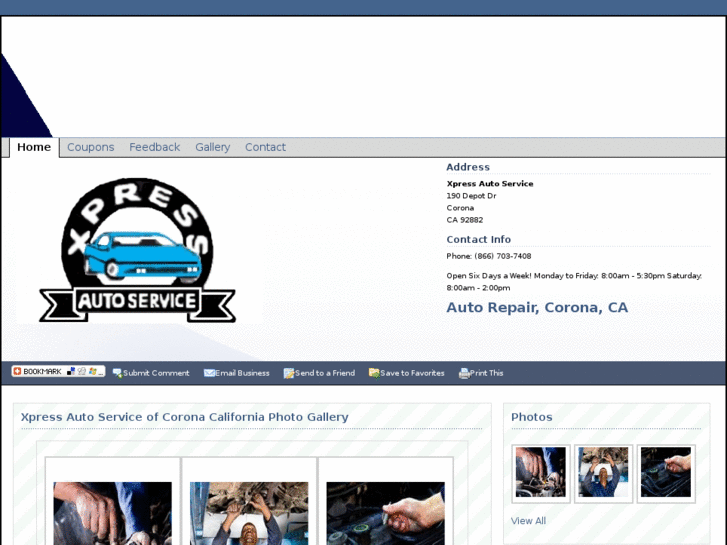This screenshot has height=545, width=727.
Task: Click the Print This link text
Action: [x=486, y=373]
